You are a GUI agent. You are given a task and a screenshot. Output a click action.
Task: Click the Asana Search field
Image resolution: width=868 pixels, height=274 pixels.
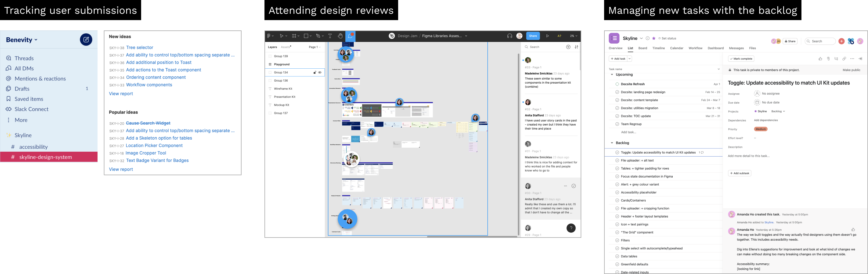pyautogui.click(x=820, y=41)
